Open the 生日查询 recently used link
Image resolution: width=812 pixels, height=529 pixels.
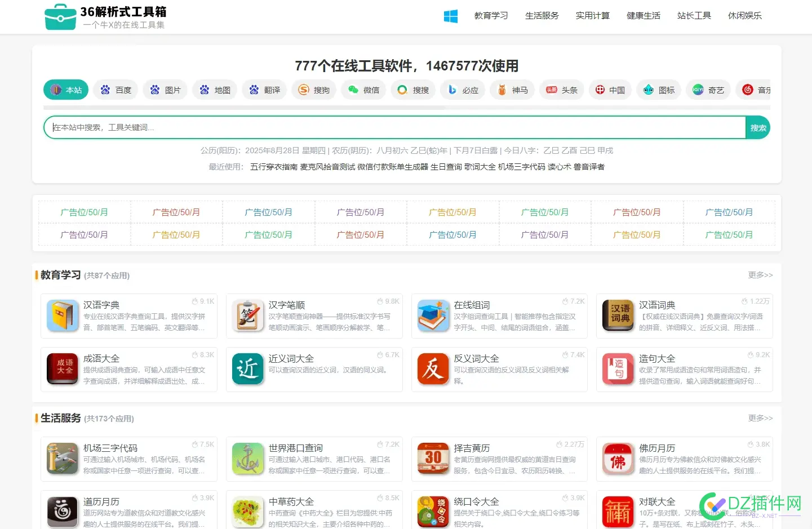point(443,167)
